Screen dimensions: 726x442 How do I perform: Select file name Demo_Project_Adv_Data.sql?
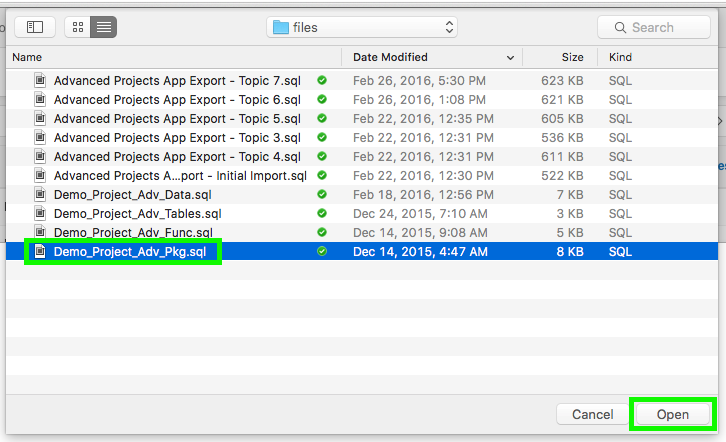click(x=133, y=194)
